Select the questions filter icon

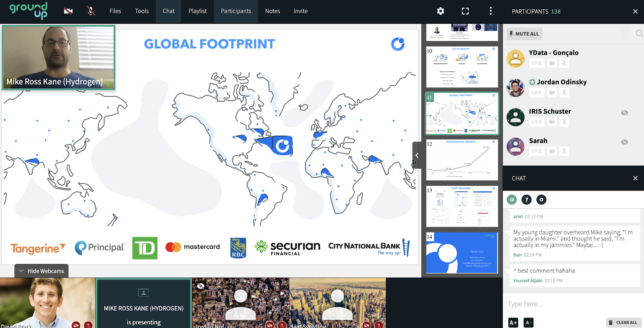point(526,199)
